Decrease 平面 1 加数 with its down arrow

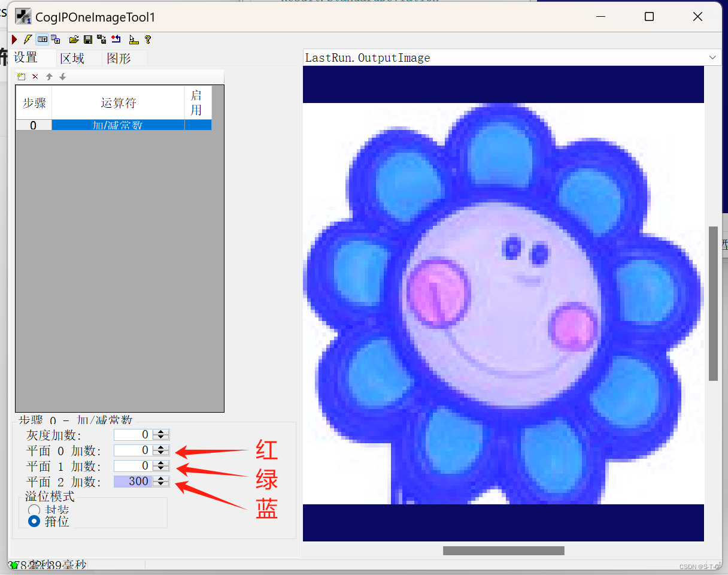click(161, 469)
